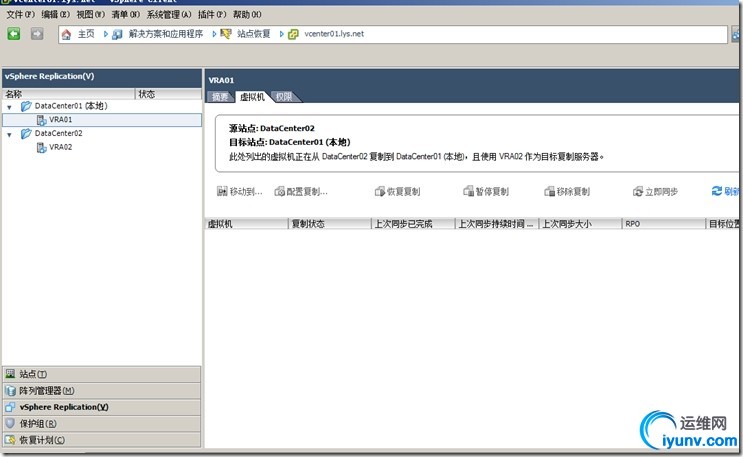Viewport: 743px width, 457px height.
Task: Click the vcenter01.lys.net server icon
Action: (x=293, y=34)
